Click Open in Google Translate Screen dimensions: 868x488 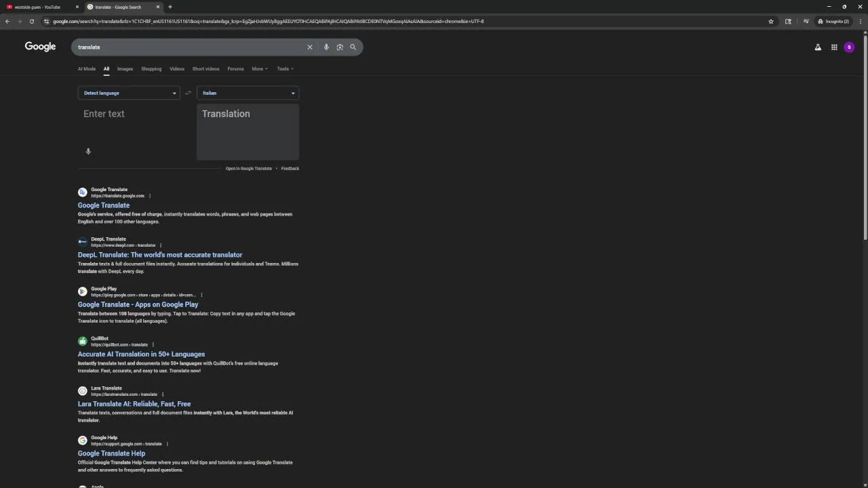point(249,168)
